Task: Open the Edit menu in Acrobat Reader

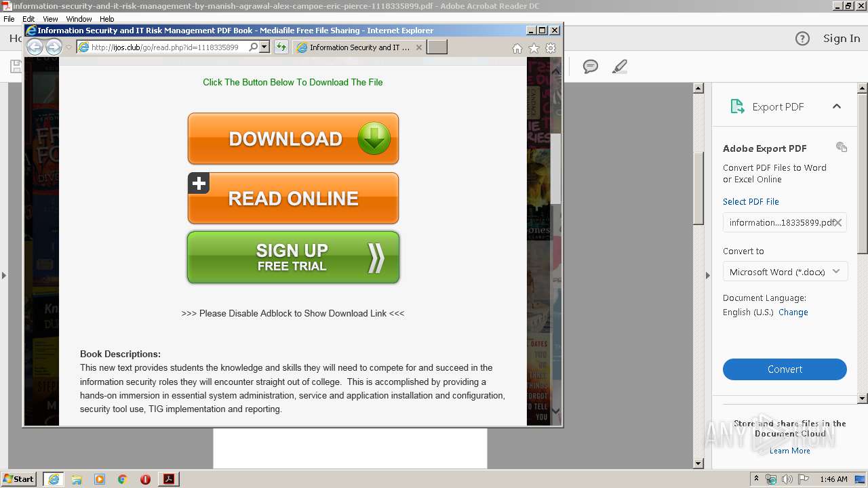Action: pos(28,19)
